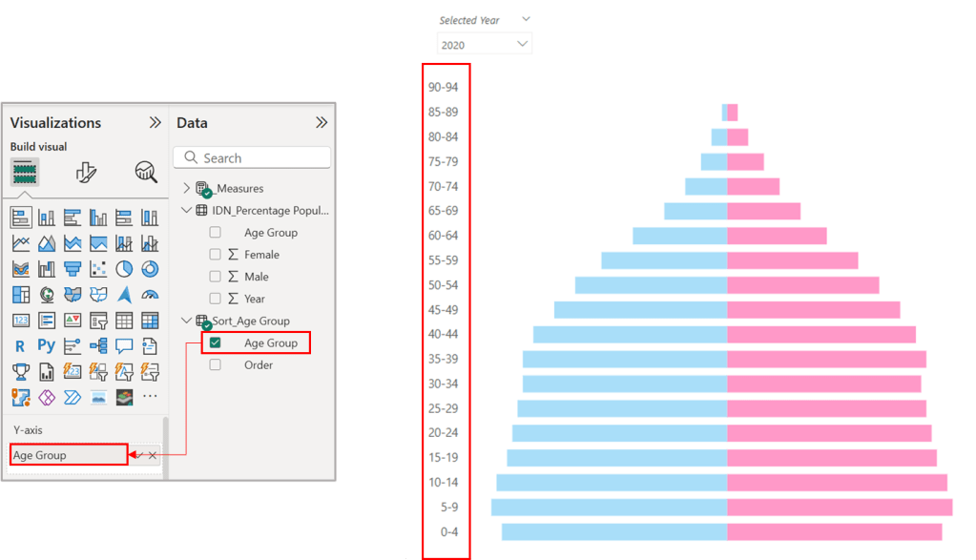The height and width of the screenshot is (560, 976).
Task: Select the Pie chart visual
Action: tap(123, 269)
